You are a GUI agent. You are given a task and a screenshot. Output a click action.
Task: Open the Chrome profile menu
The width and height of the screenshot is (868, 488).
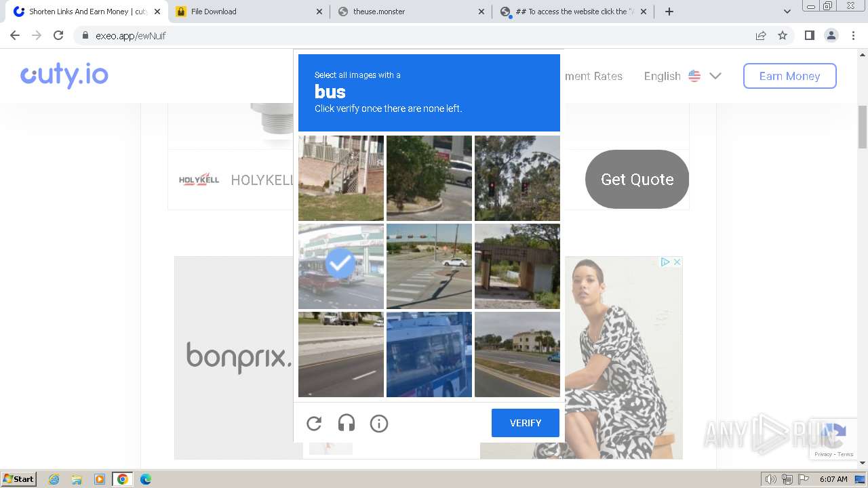tap(831, 35)
